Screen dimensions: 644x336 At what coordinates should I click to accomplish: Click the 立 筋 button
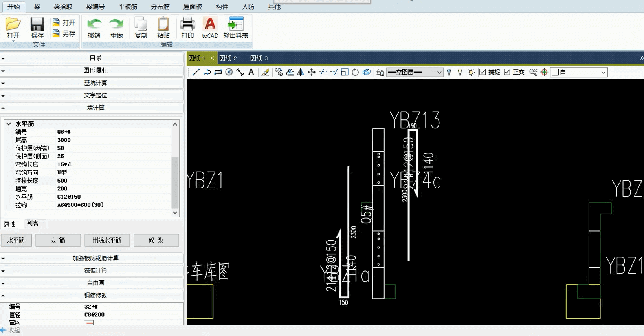click(58, 240)
